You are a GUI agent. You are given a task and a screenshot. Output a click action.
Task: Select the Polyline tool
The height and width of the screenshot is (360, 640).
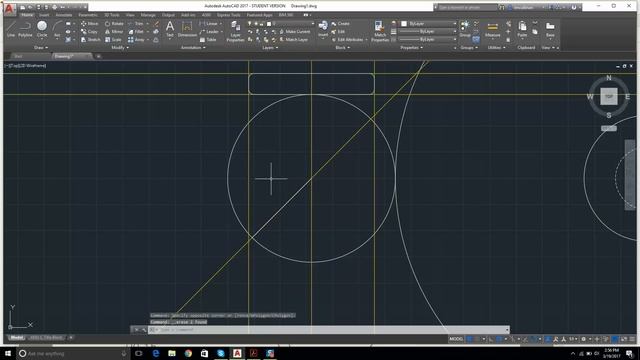[x=25, y=29]
